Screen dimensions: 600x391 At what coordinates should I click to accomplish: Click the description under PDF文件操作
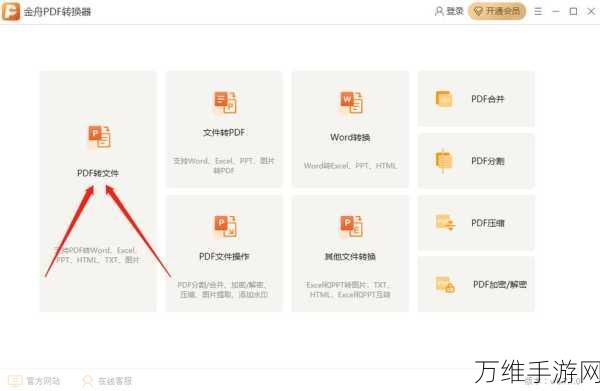tap(224, 290)
